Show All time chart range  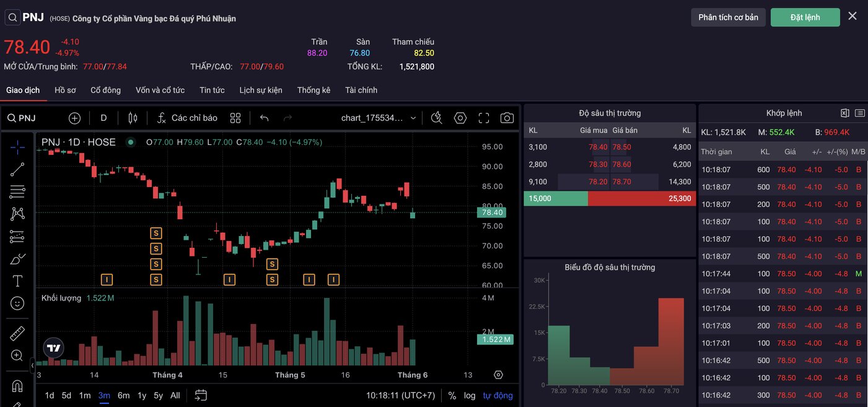[x=175, y=395]
